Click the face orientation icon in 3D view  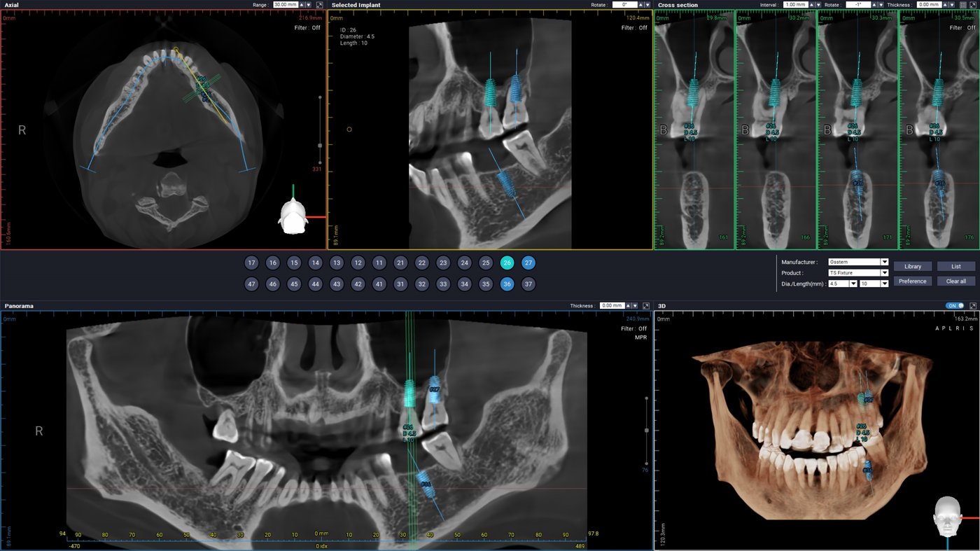(x=946, y=517)
